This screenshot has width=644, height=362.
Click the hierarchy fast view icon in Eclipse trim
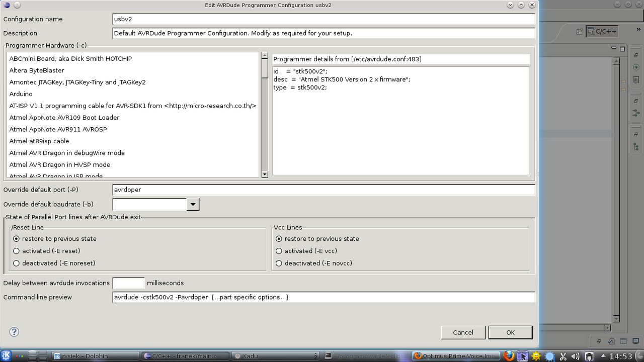click(636, 113)
